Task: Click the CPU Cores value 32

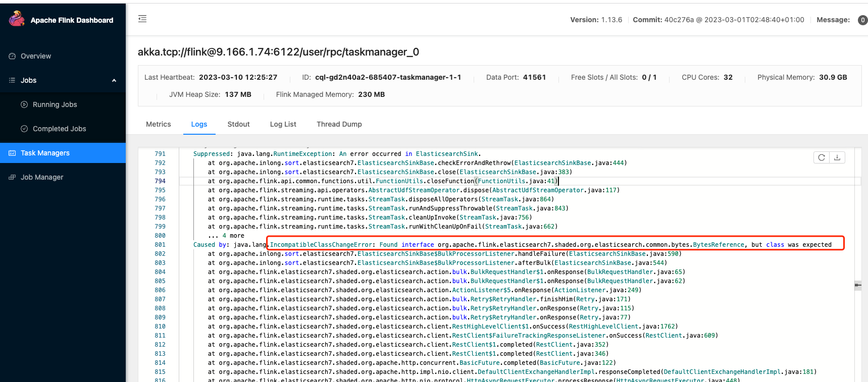Action: pyautogui.click(x=728, y=77)
